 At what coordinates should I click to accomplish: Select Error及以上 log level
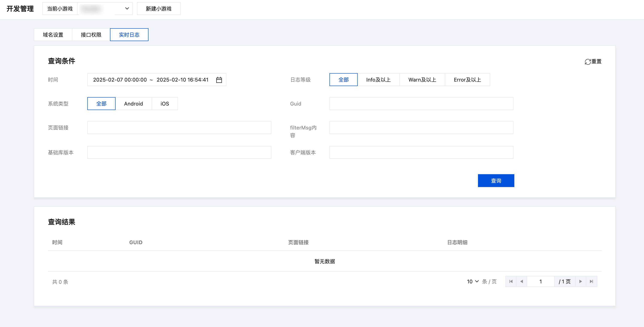[x=467, y=80]
